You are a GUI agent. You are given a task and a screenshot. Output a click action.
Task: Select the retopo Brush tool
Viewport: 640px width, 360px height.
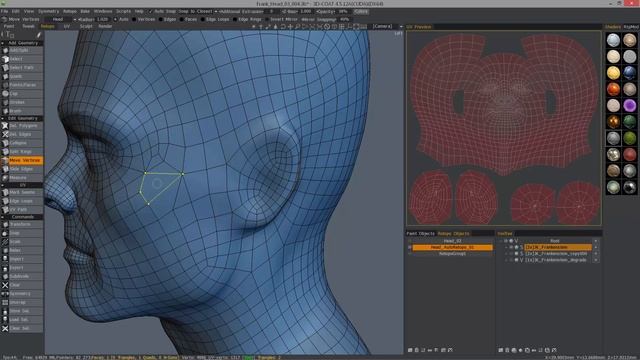click(x=22, y=111)
